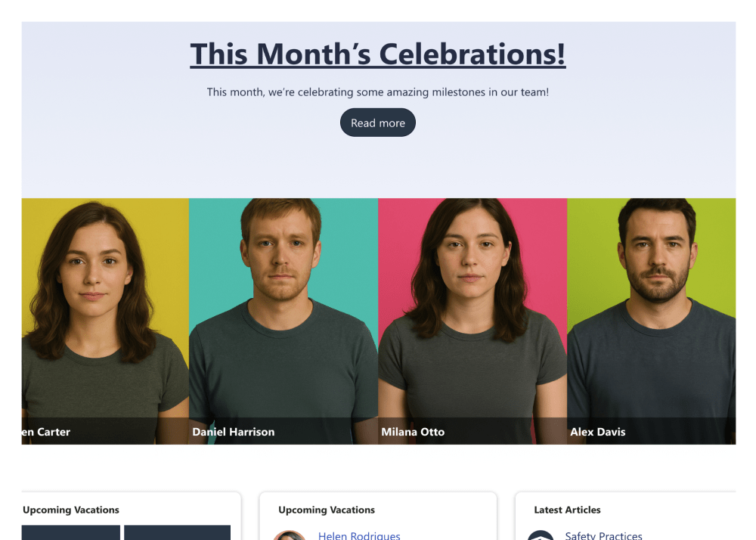Select Alex Davis's photo card
Viewport: 756px width, 540px height.
coord(652,321)
